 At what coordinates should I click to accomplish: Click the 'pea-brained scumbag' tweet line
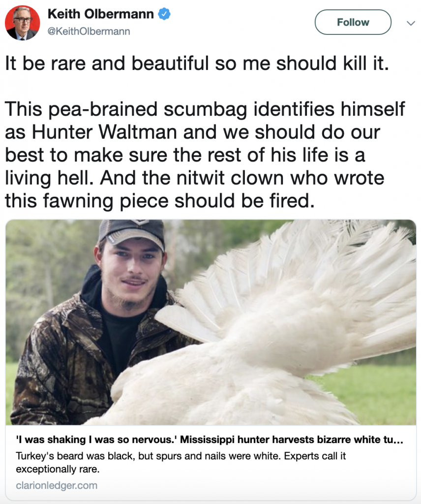coord(205,109)
